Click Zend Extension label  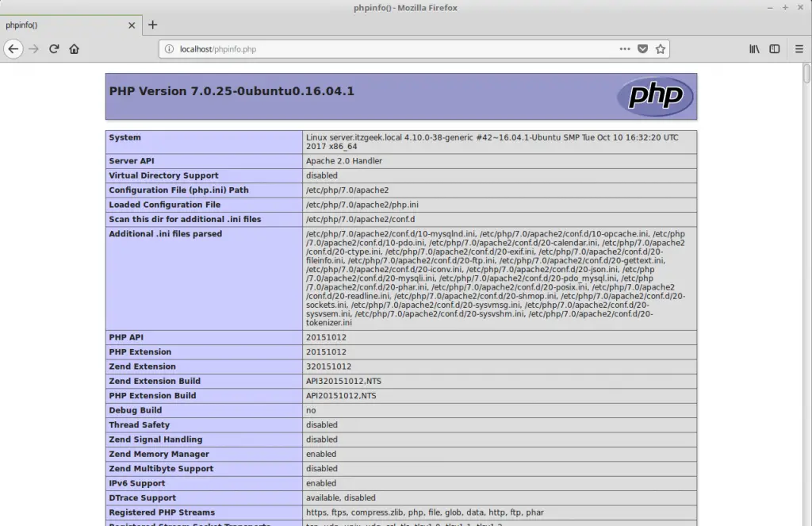142,367
